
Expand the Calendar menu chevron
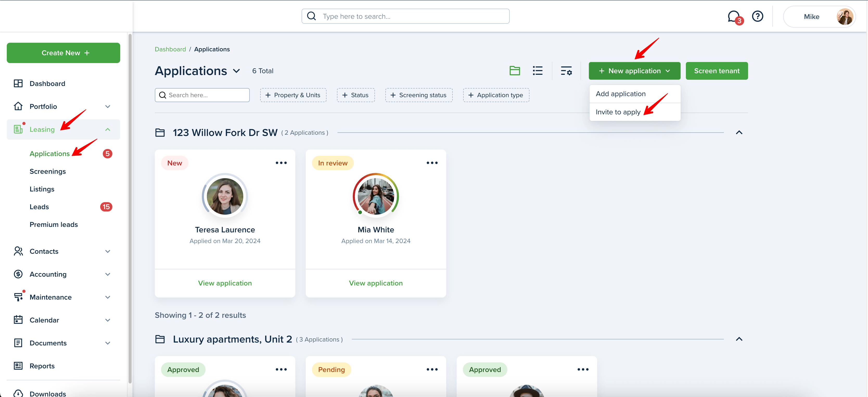pyautogui.click(x=108, y=320)
